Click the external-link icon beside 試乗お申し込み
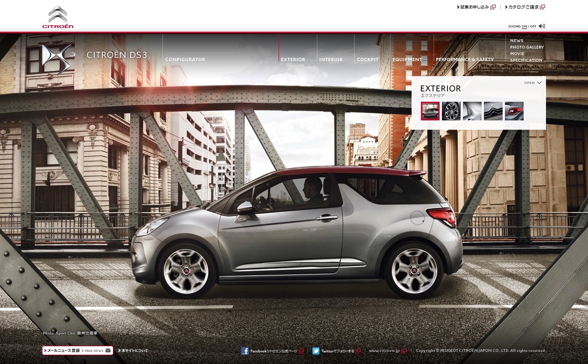588x364 pixels. pyautogui.click(x=493, y=7)
